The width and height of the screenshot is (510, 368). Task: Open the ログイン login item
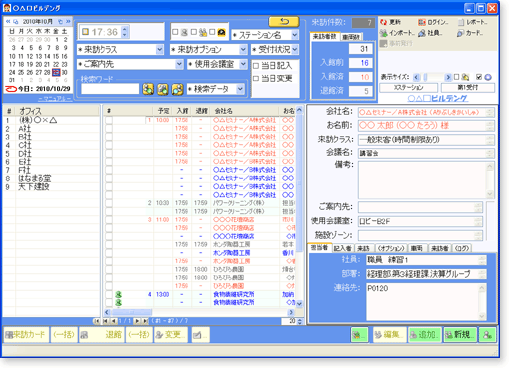(433, 22)
